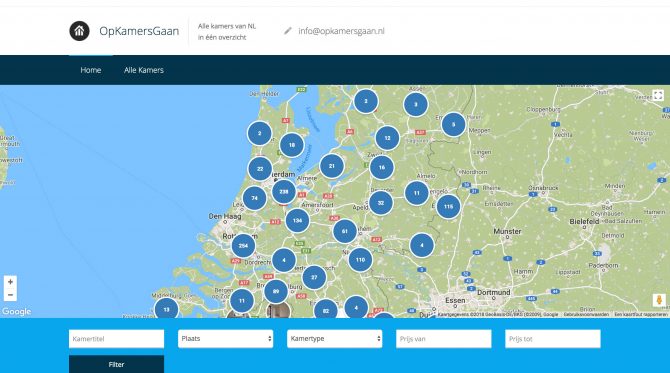
Task: Open the cluster marker labeled 134
Action: pos(297,220)
